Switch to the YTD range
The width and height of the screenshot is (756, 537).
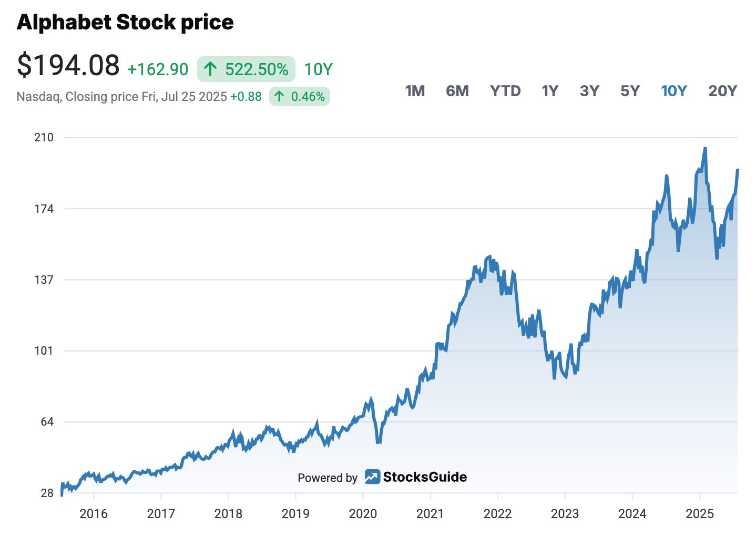point(505,91)
